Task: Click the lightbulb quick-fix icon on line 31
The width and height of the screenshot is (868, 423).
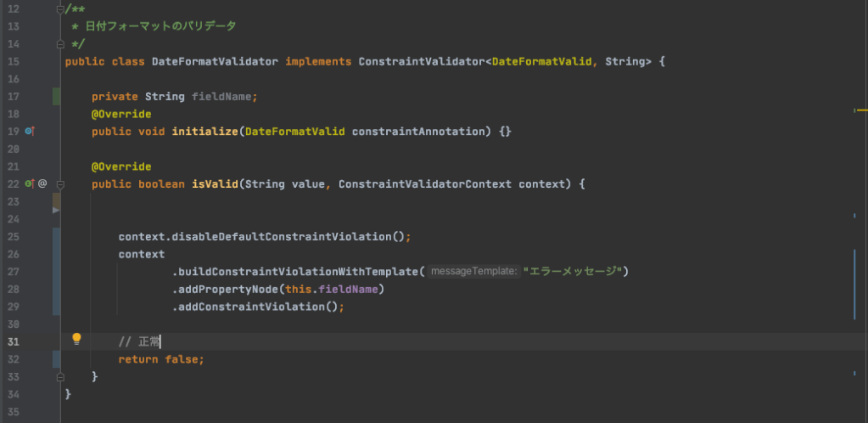Action: (76, 339)
